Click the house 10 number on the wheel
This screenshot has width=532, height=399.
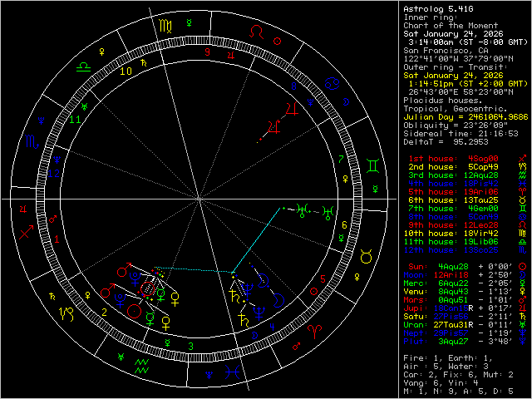tap(126, 71)
